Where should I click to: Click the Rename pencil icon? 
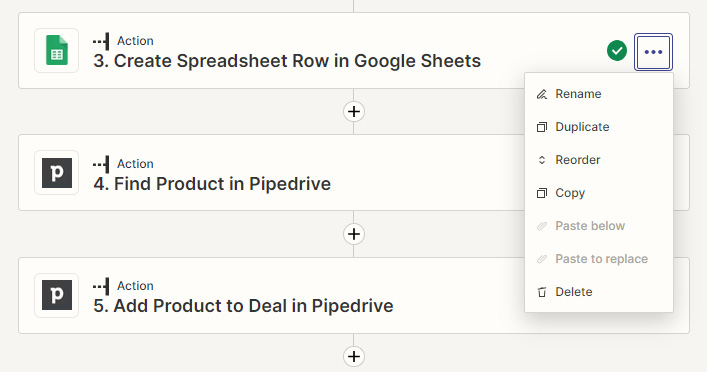point(542,94)
